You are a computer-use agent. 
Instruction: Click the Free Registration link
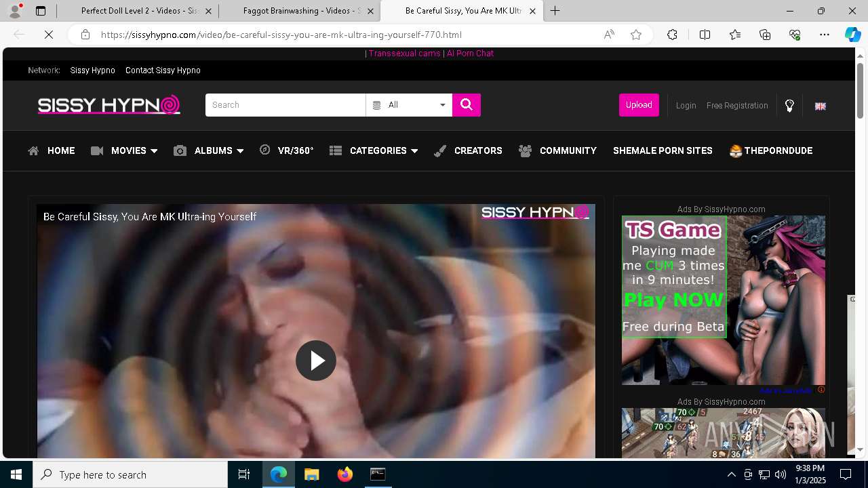(737, 106)
